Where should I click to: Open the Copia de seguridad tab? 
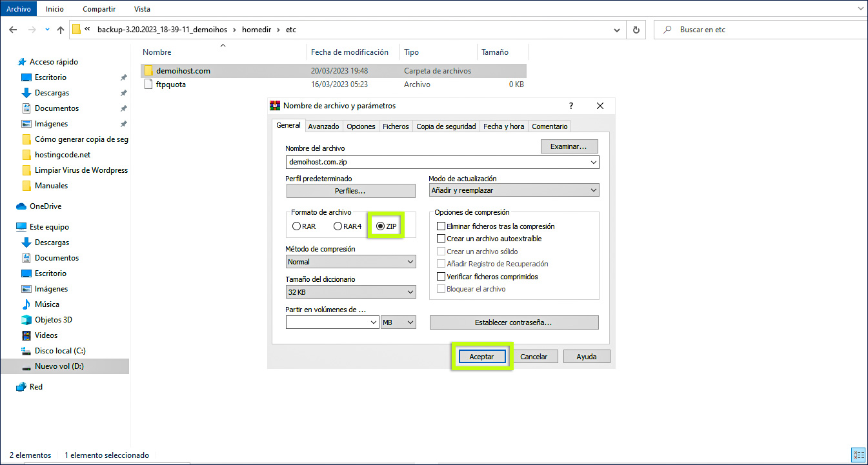click(x=446, y=126)
